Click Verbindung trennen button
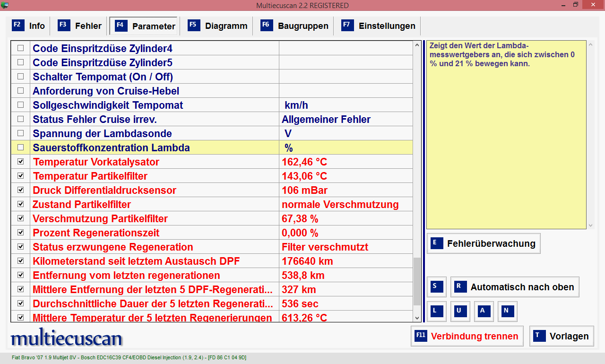Screen dimensions: 605x364 point(467,336)
